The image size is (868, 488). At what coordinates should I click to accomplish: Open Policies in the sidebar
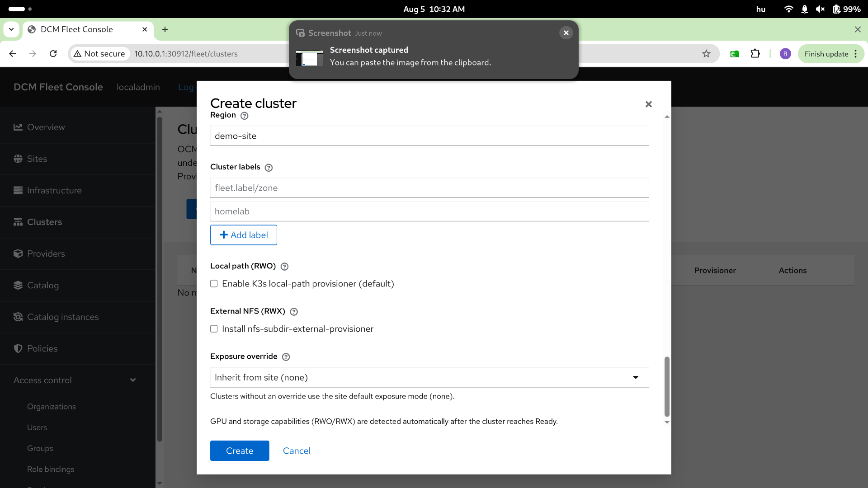tap(42, 349)
